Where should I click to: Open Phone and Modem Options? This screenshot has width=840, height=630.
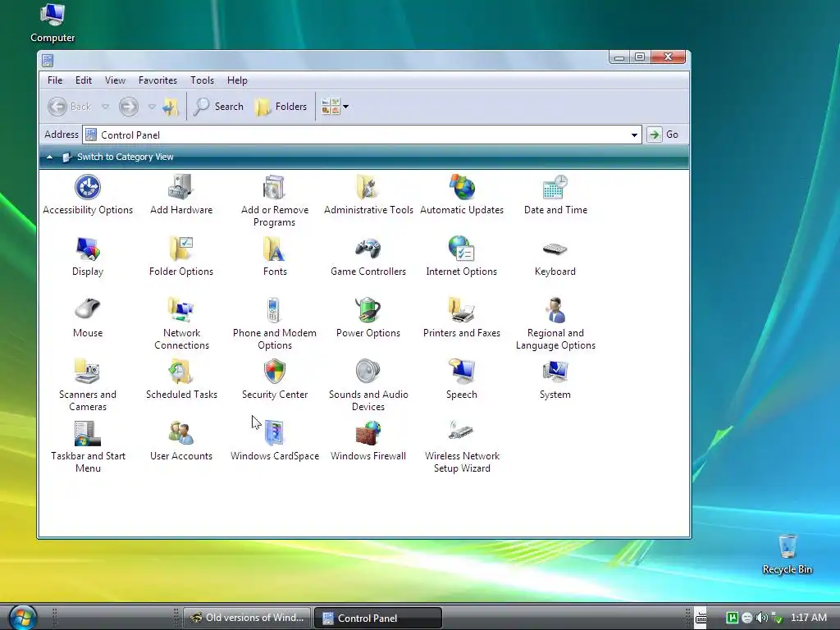[x=274, y=324]
